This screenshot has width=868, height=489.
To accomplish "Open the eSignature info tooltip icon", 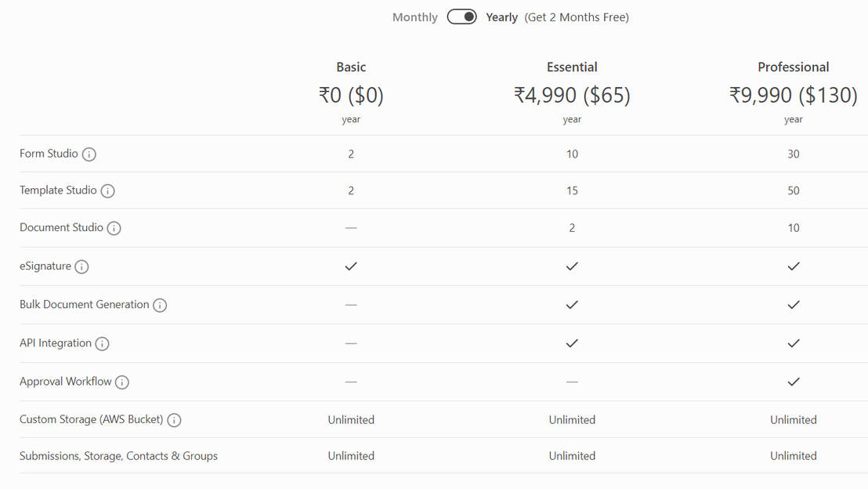I will click(81, 266).
